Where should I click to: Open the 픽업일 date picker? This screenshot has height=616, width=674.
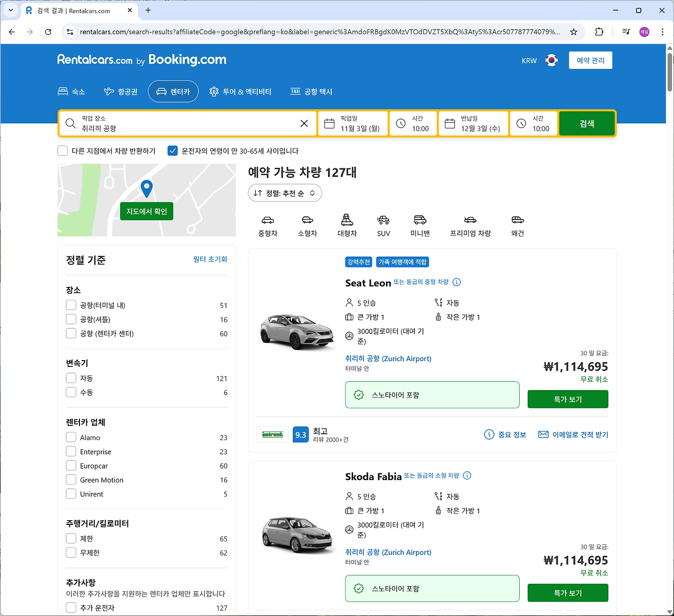click(353, 123)
